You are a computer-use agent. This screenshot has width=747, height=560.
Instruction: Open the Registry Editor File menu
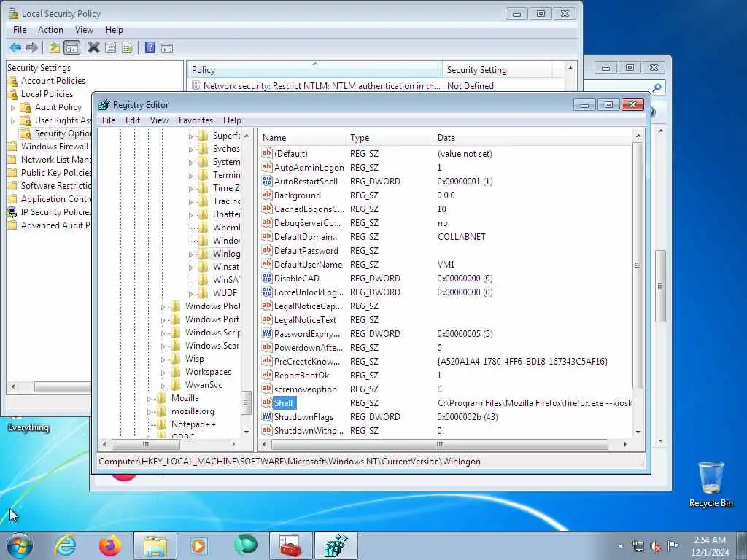(109, 120)
